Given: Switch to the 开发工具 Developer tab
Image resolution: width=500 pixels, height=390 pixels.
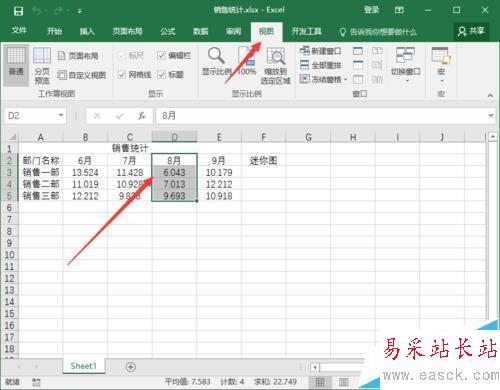Looking at the screenshot, I should pos(306,31).
